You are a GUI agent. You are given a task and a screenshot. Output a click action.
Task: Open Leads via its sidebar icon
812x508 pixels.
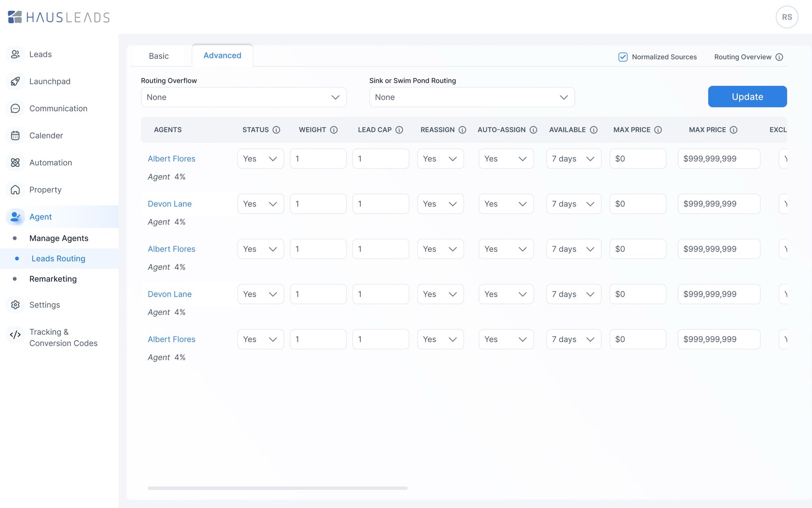point(15,54)
